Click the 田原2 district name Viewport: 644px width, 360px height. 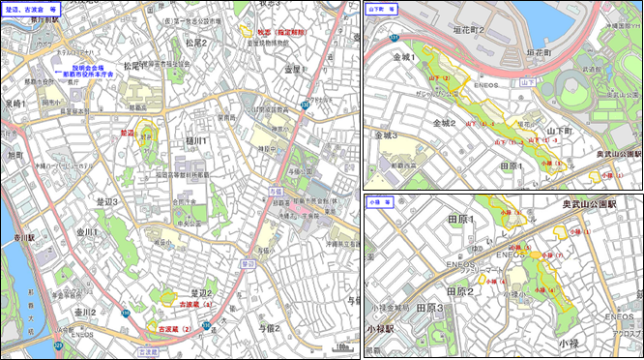[460, 292]
